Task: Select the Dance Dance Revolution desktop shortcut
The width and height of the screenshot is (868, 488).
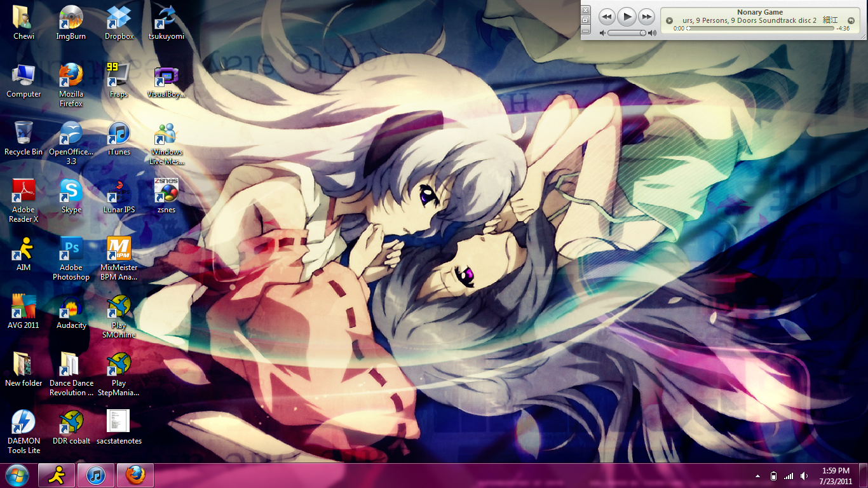Action: click(x=71, y=374)
